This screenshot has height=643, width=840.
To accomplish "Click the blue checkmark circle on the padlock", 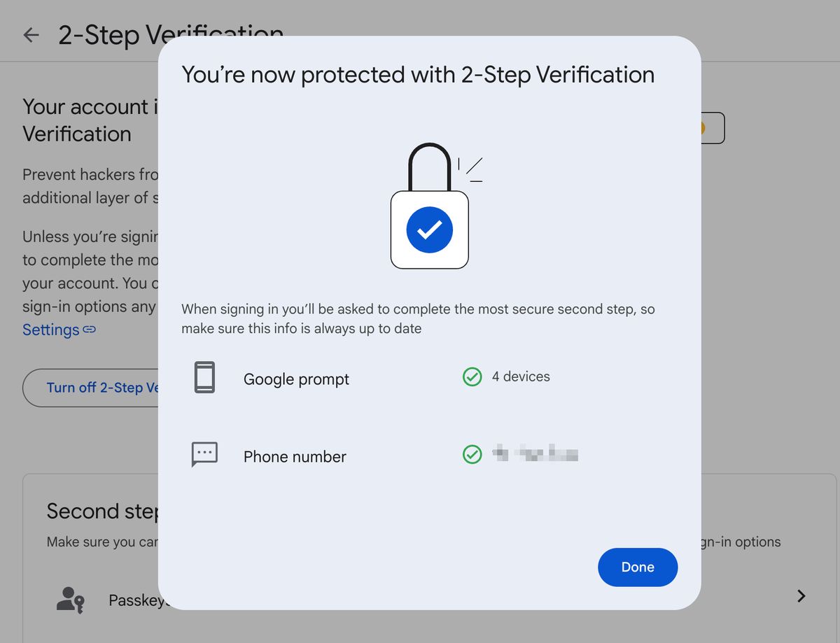I will click(429, 229).
